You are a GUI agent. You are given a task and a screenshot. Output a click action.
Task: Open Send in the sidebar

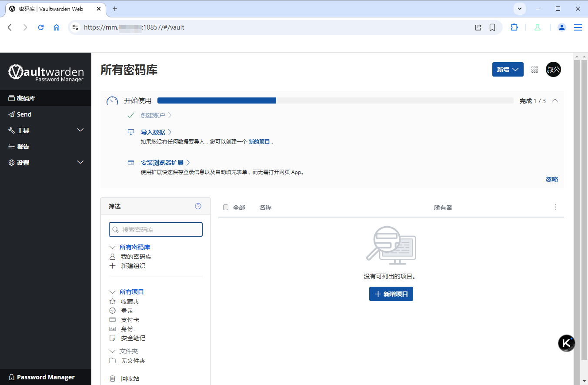24,114
